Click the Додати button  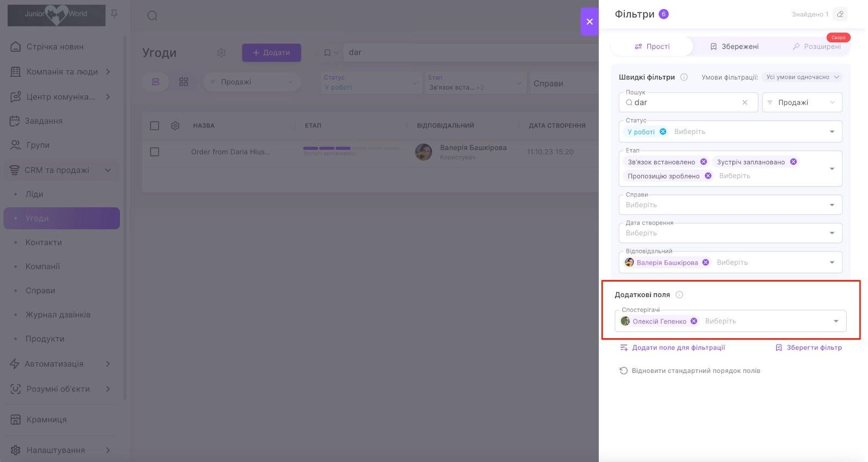click(x=271, y=53)
